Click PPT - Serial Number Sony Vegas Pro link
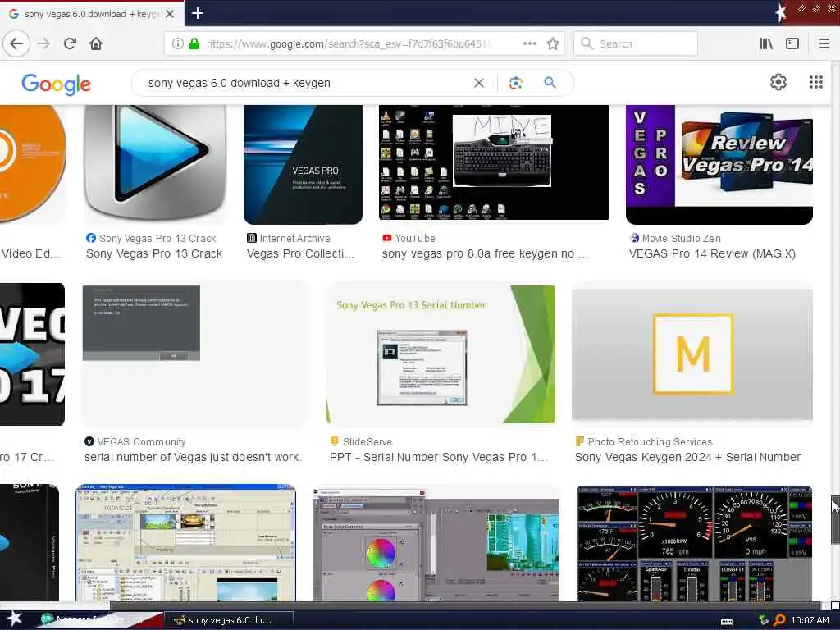This screenshot has height=630, width=840. click(438, 458)
